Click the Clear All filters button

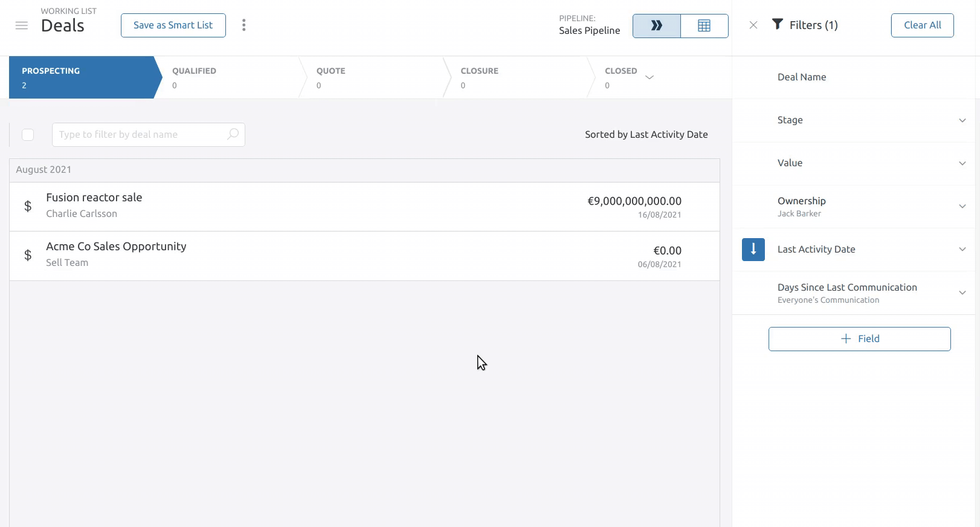(x=922, y=25)
